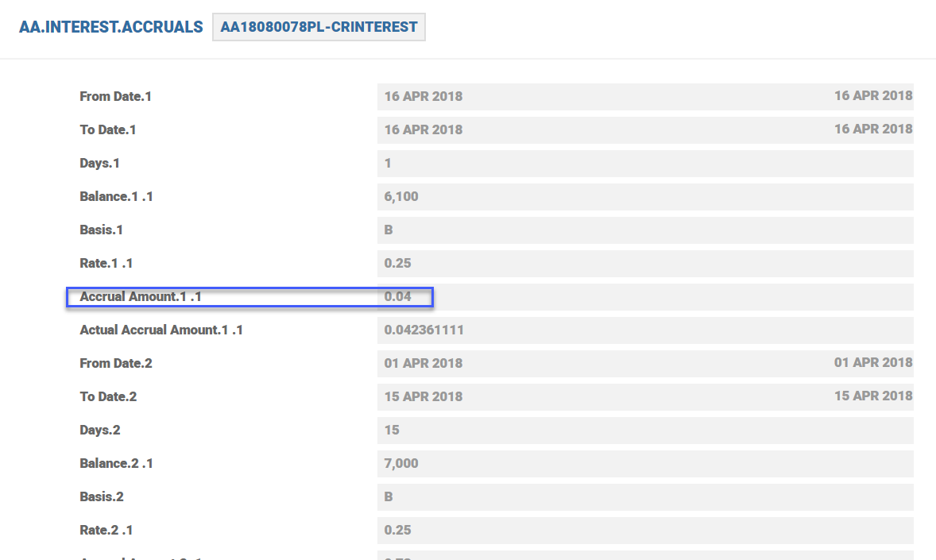Screen dimensions: 936x560
Task: Click the Balance.1 .1 field showing 6,100
Action: 644,196
